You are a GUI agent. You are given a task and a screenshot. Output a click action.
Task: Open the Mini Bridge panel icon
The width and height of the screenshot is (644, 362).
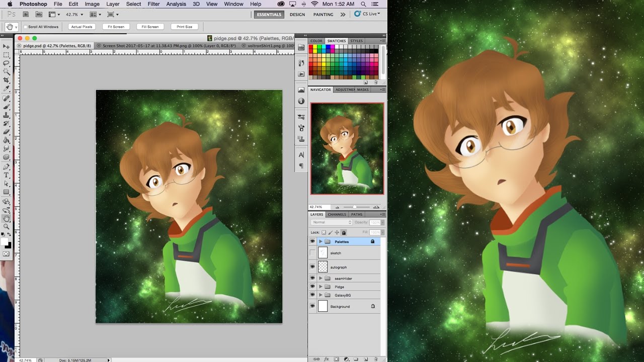[301, 47]
